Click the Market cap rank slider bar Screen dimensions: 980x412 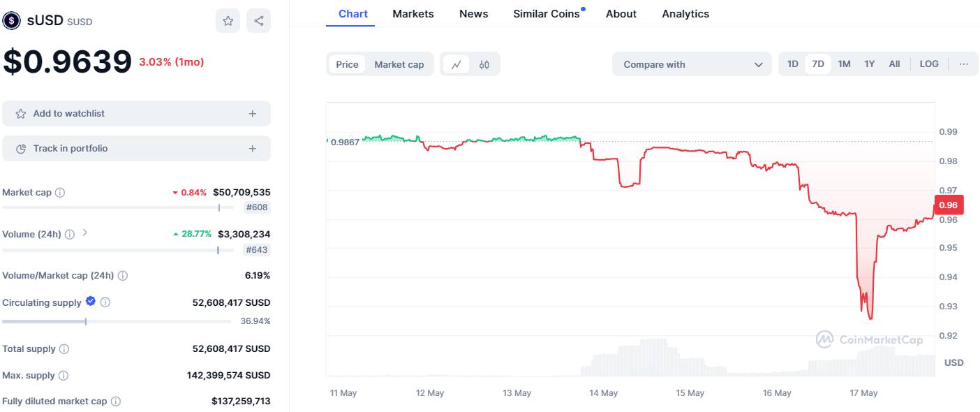pyautogui.click(x=119, y=207)
